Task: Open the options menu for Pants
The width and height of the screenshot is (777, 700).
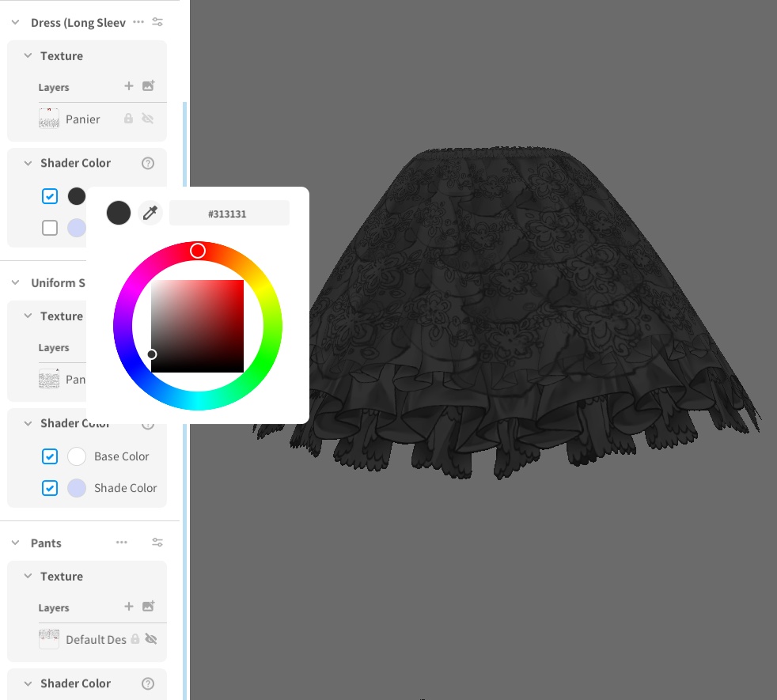Action: tap(122, 542)
